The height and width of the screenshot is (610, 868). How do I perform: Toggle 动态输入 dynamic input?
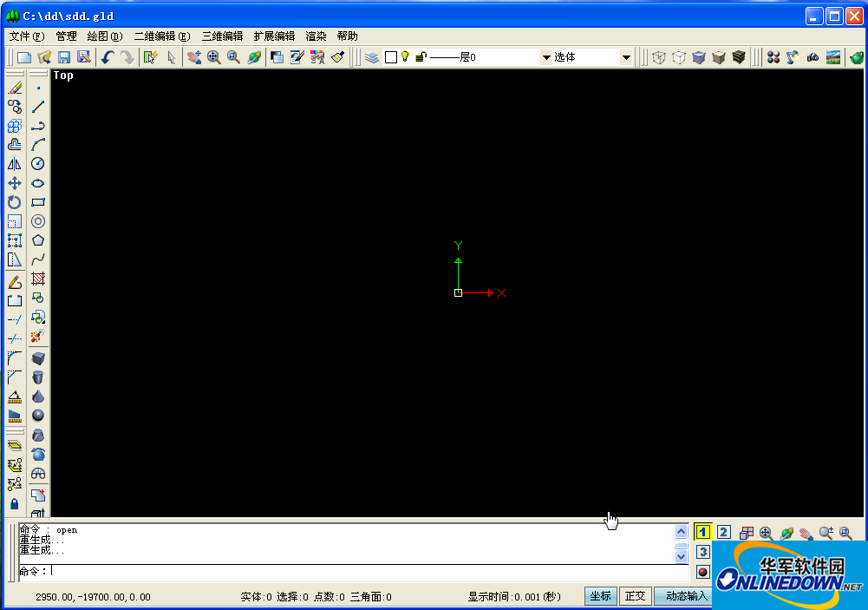click(x=683, y=596)
